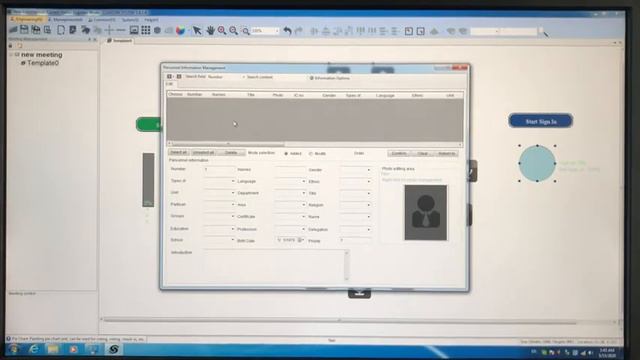This screenshot has width=640, height=360.
Task: Open the Command menu
Action: click(102, 19)
